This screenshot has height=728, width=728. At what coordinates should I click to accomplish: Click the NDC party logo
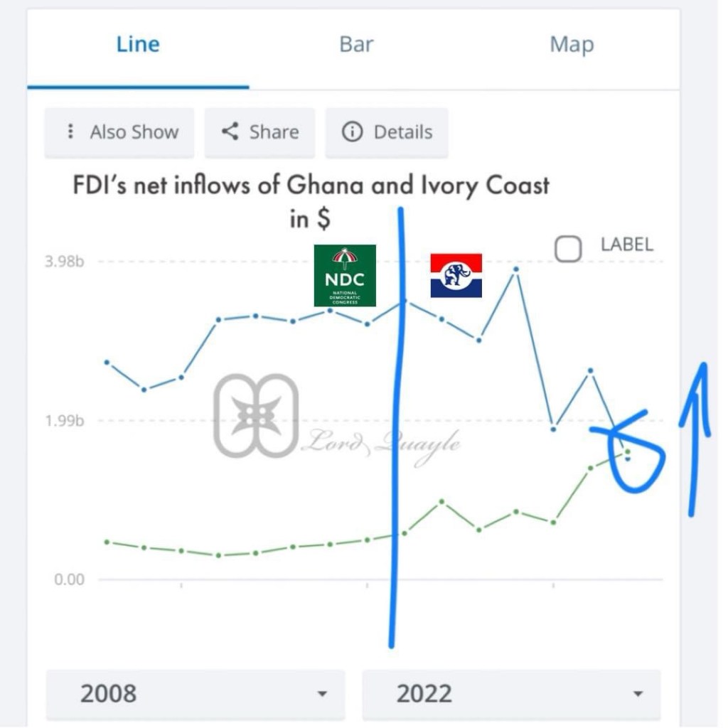pyautogui.click(x=345, y=275)
